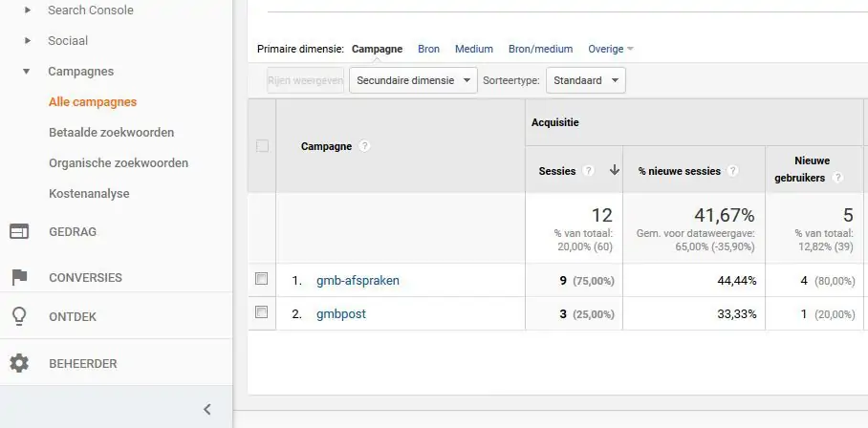The width and height of the screenshot is (868, 428).
Task: Collapse sidebar with left chevron
Action: point(207,410)
